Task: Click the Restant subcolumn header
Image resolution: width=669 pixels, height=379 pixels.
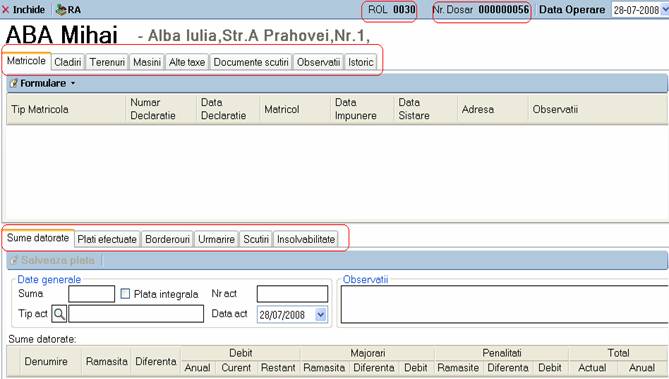Action: coord(278,367)
